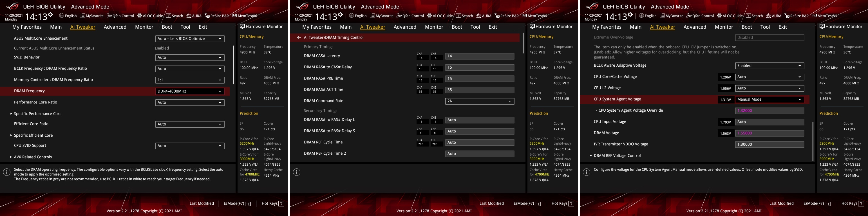
Task: Launch AI OC Guide on System Agent Voltage screen
Action: pyautogui.click(x=730, y=16)
